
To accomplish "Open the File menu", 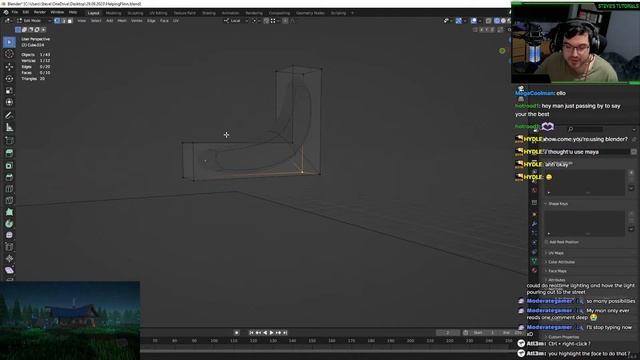I will click(x=15, y=13).
